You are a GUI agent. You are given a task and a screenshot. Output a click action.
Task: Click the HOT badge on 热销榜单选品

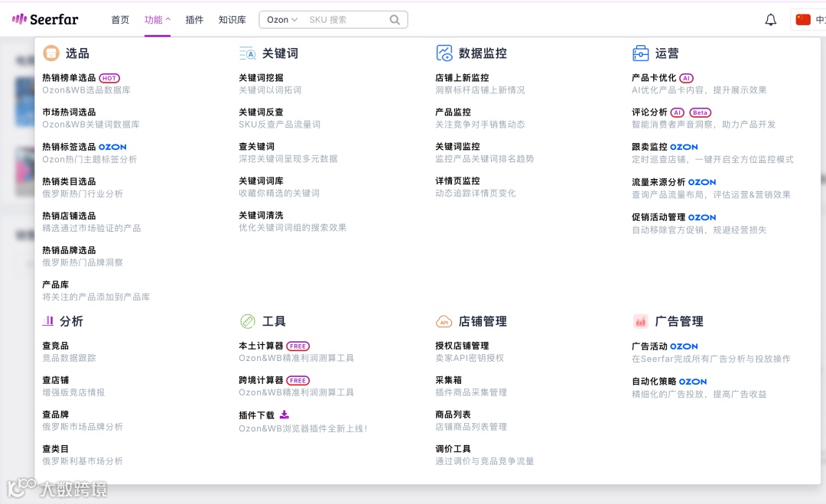109,78
